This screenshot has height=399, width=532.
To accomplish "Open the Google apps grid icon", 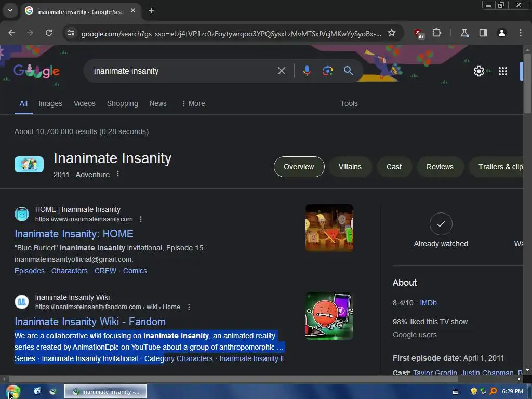I will [x=503, y=71].
